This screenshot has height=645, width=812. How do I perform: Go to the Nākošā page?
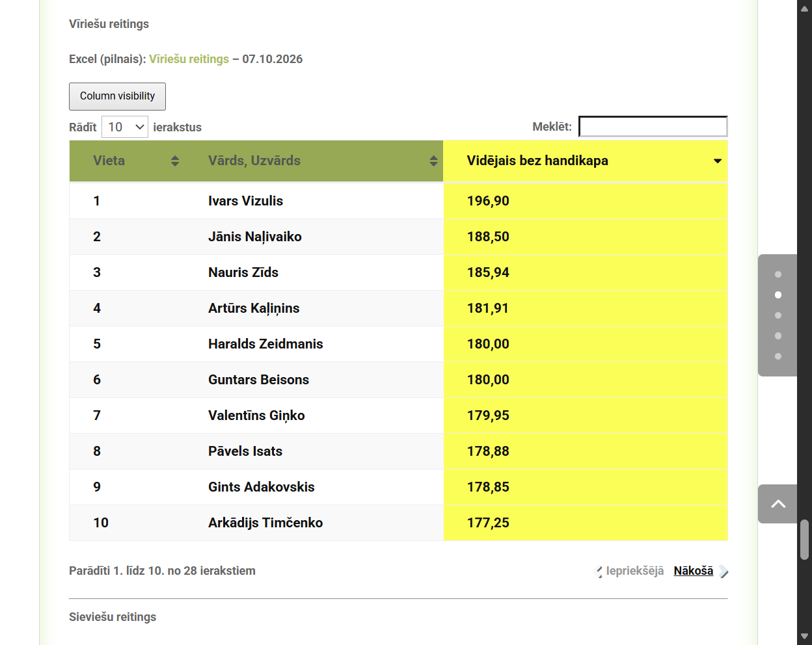coord(693,571)
